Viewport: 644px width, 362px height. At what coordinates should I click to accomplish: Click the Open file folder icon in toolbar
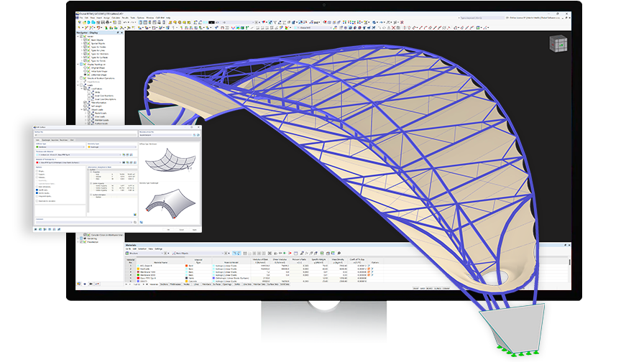[x=84, y=22]
